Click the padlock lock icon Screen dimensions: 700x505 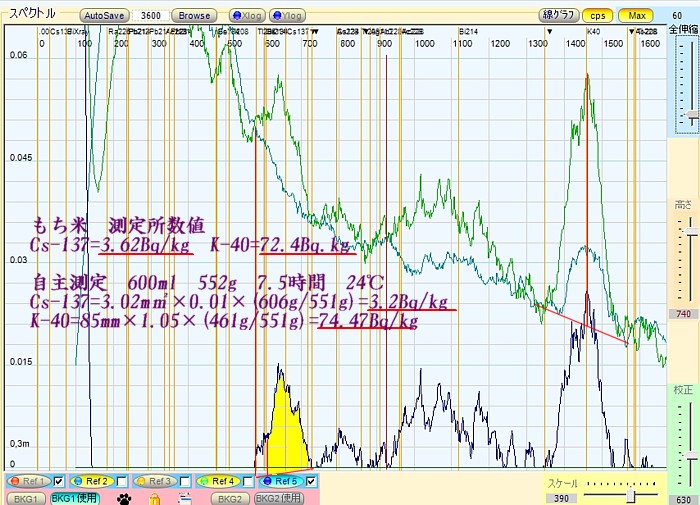(x=154, y=497)
